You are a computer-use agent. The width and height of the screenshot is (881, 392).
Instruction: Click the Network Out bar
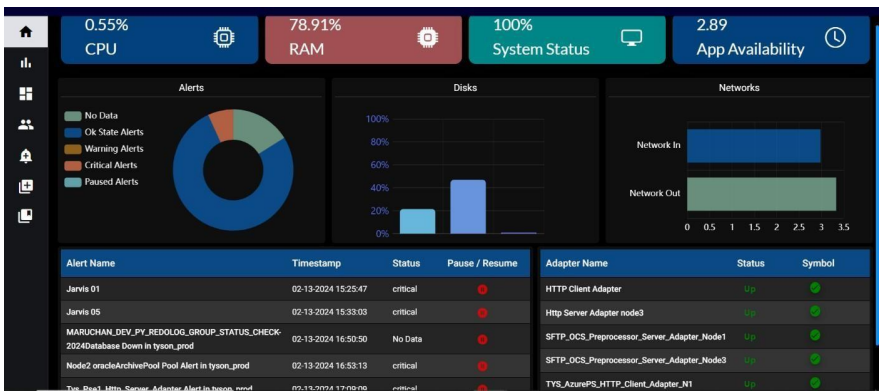pyautogui.click(x=761, y=194)
